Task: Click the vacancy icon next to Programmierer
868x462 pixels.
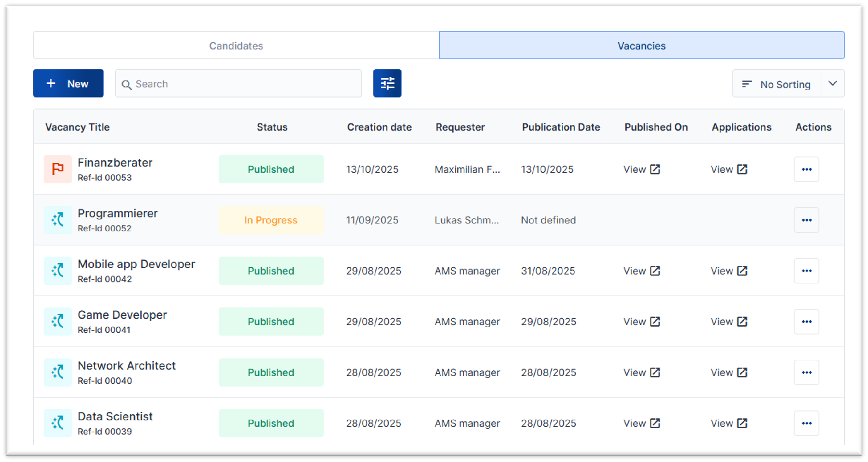Action: 57,220
